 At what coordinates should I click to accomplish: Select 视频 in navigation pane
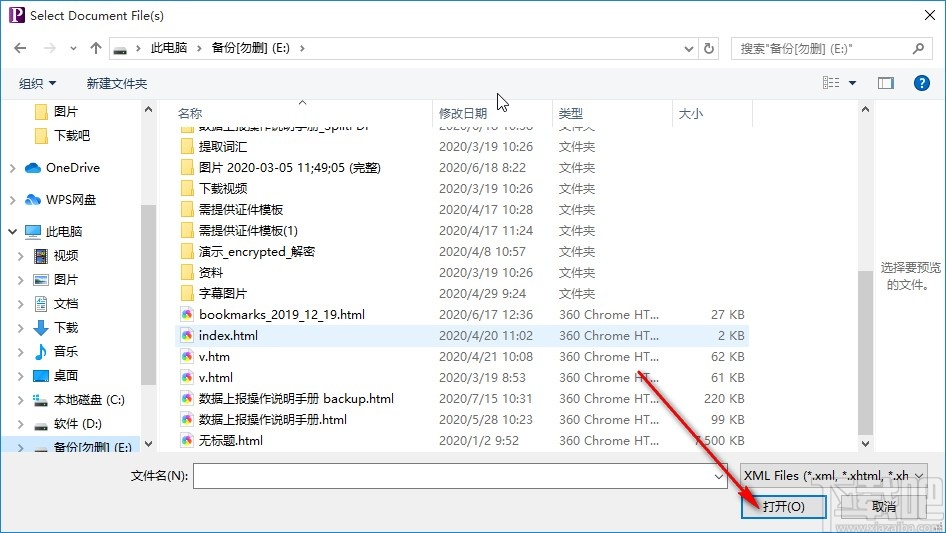(x=66, y=255)
